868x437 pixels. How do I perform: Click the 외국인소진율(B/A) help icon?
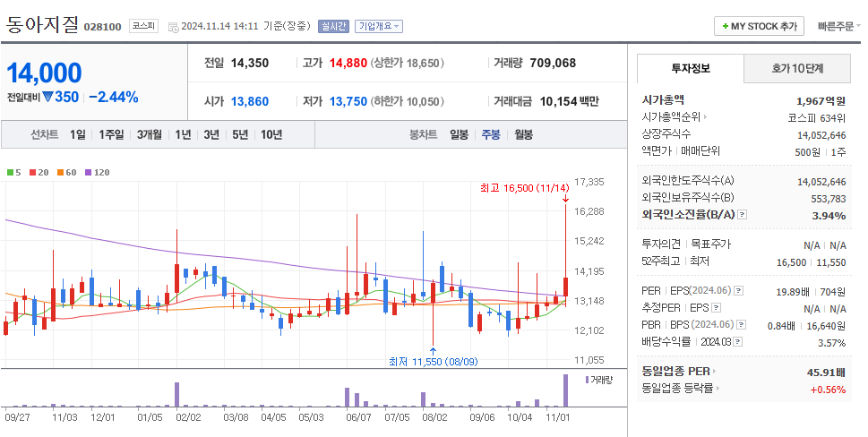click(x=743, y=215)
